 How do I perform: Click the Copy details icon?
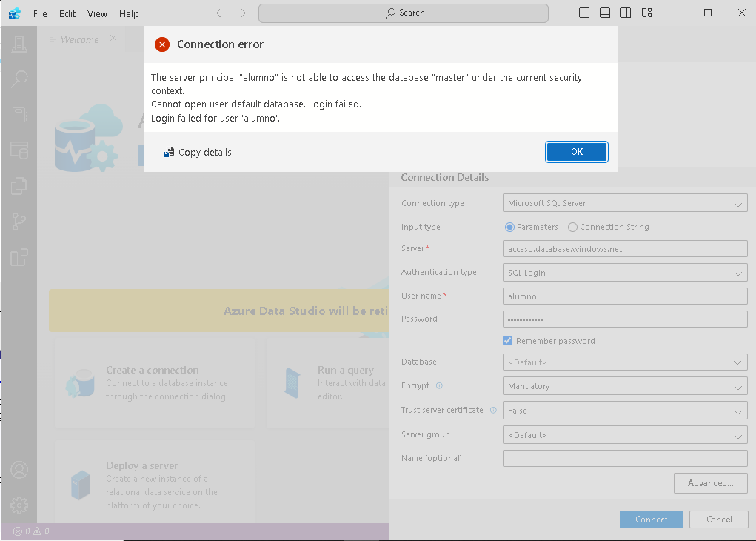[x=169, y=152]
